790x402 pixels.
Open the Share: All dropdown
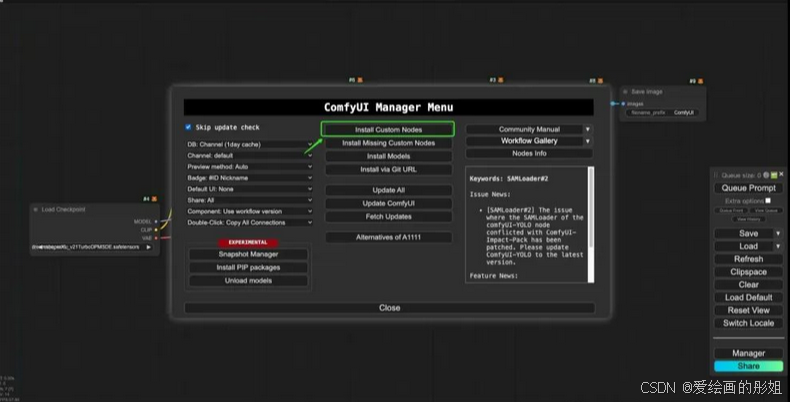pyautogui.click(x=249, y=200)
